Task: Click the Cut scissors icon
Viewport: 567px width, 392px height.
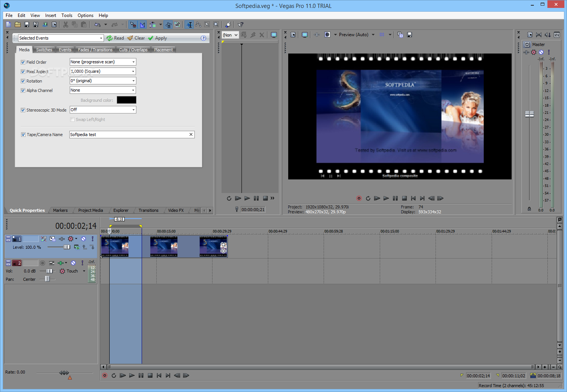Action: pyautogui.click(x=66, y=24)
